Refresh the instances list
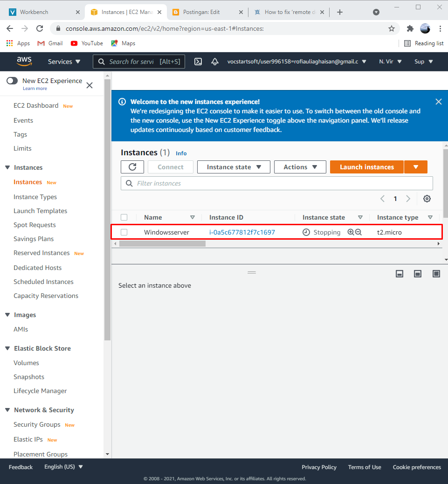The image size is (448, 484). [x=132, y=167]
